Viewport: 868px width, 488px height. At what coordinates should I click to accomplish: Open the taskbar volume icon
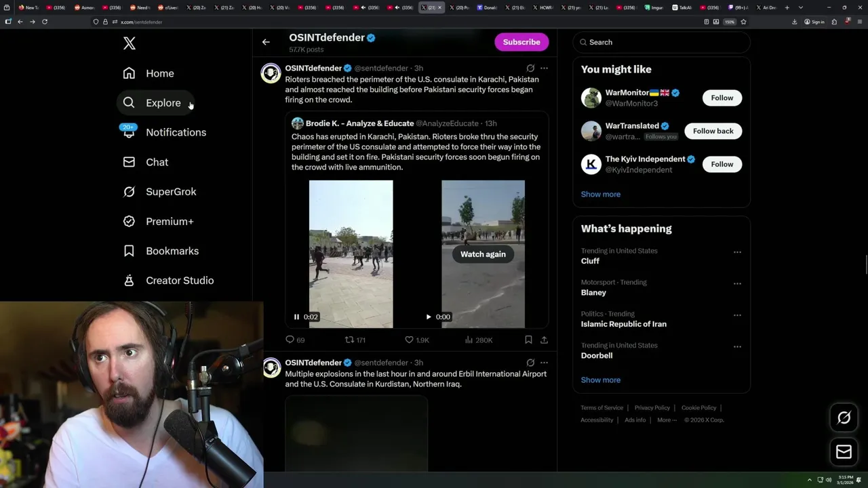pyautogui.click(x=829, y=480)
